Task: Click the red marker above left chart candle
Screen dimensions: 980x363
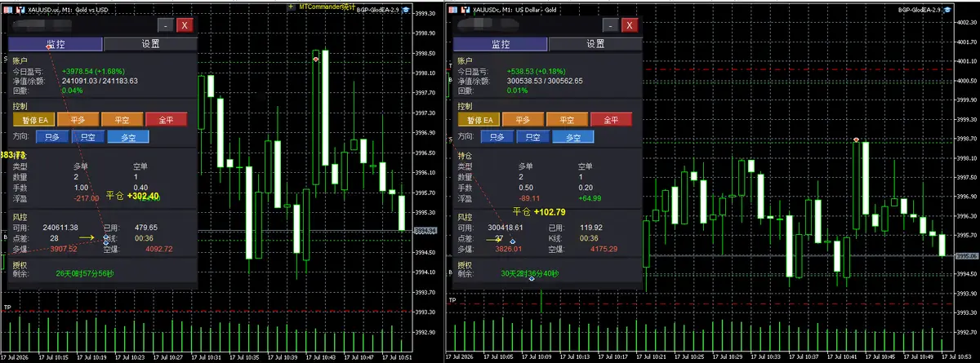Action: [x=315, y=60]
